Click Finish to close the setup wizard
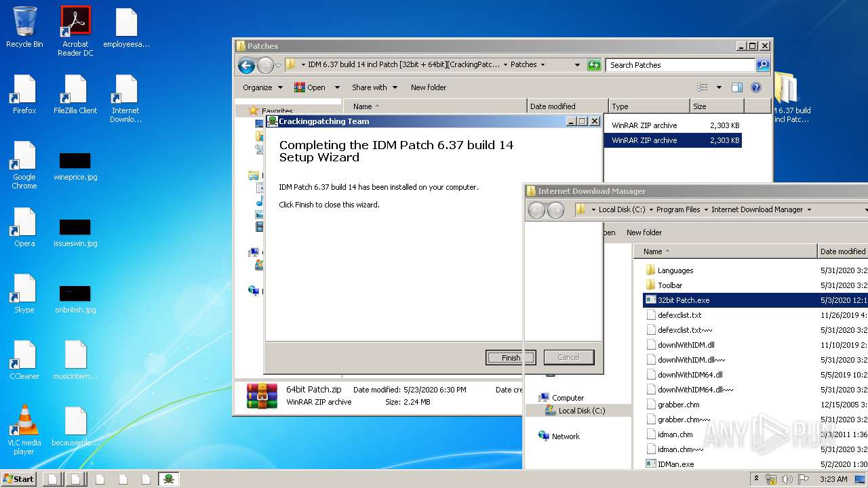The height and width of the screenshot is (488, 868). (x=511, y=358)
